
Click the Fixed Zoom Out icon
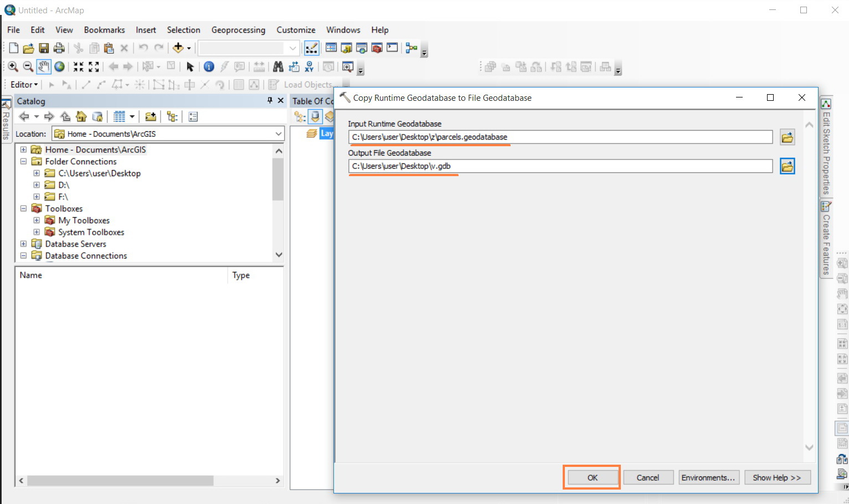(x=94, y=67)
